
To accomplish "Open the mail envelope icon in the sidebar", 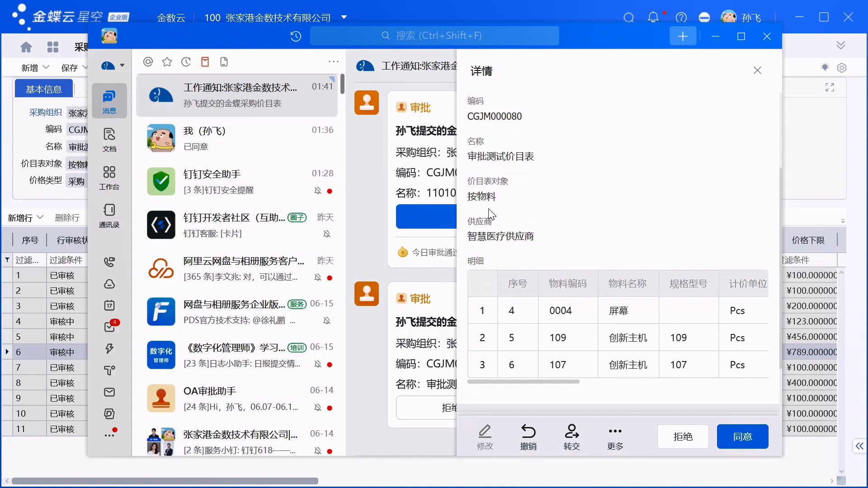I will click(109, 392).
